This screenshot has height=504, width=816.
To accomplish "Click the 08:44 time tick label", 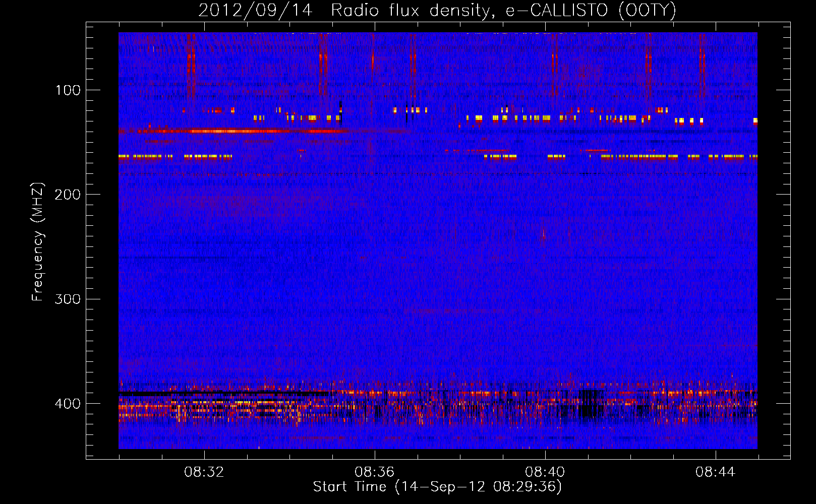I will (x=715, y=472).
